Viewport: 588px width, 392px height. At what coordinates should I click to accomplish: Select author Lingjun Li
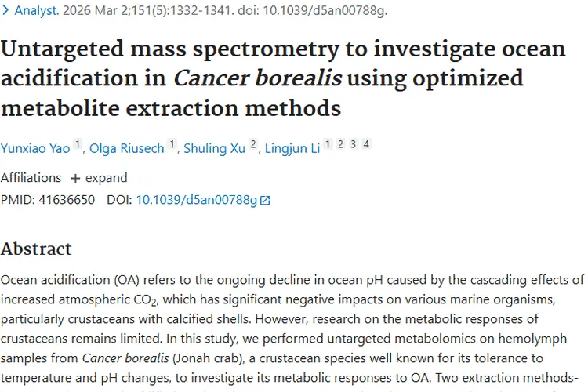(291, 149)
